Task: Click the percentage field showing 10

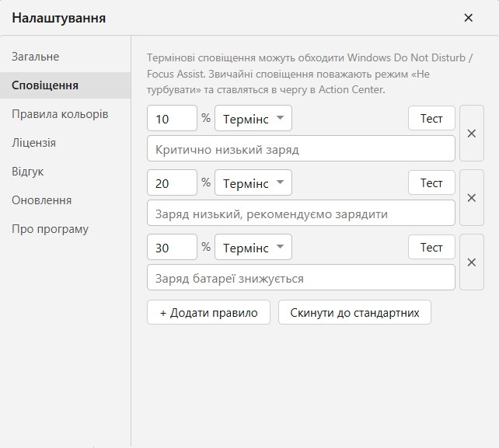Action: [173, 118]
